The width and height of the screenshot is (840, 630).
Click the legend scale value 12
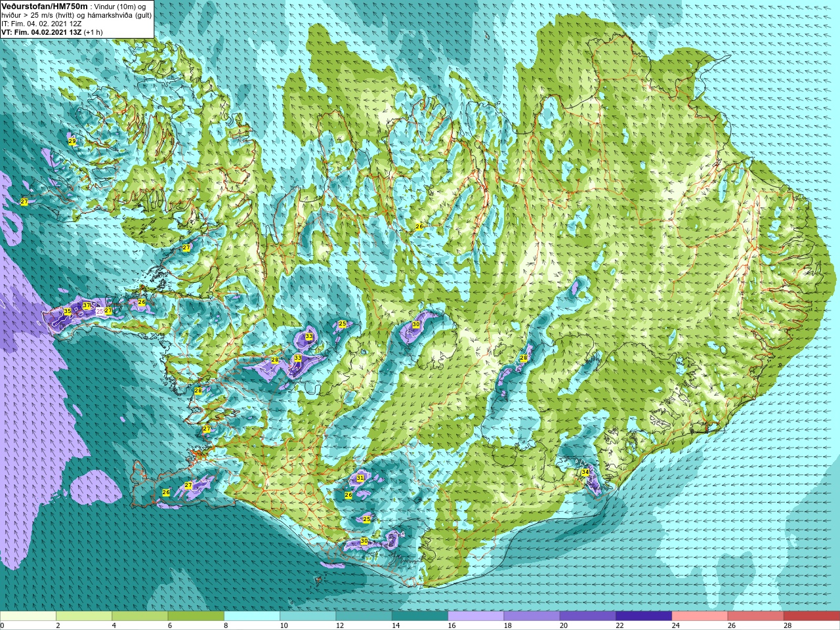coord(340,625)
